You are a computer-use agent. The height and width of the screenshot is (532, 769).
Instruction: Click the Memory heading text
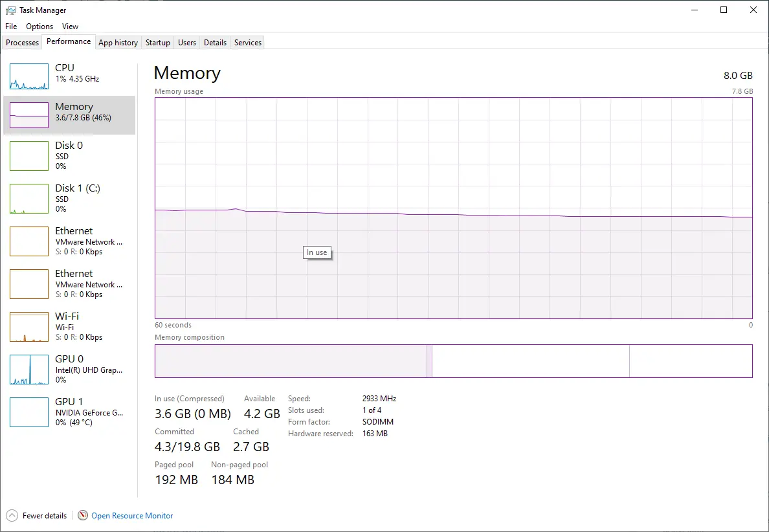[187, 73]
